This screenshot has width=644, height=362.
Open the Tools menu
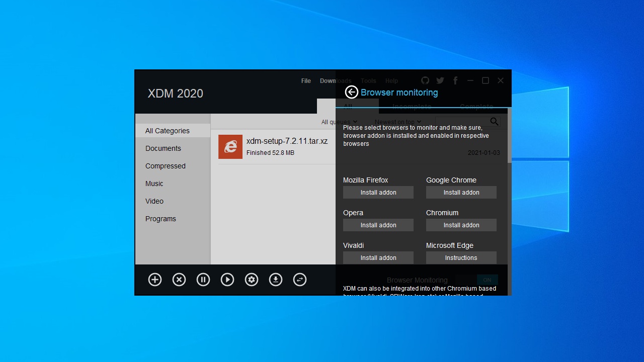point(368,81)
